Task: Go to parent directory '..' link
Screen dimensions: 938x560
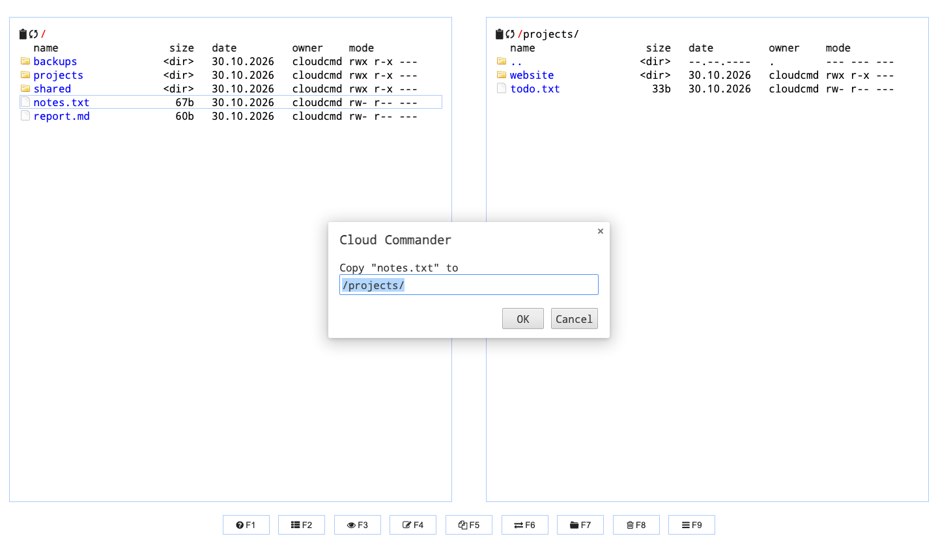Action: point(516,61)
